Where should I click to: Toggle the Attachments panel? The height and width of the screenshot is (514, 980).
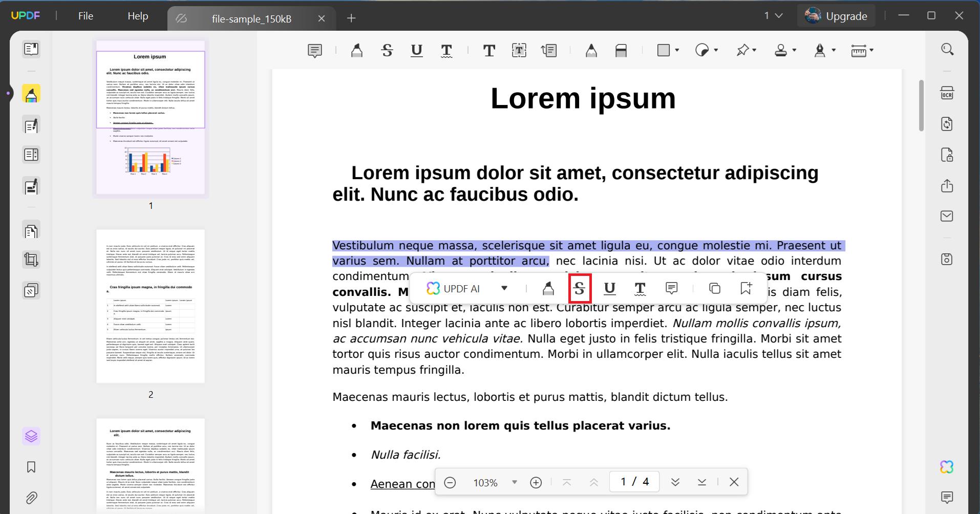coord(31,498)
